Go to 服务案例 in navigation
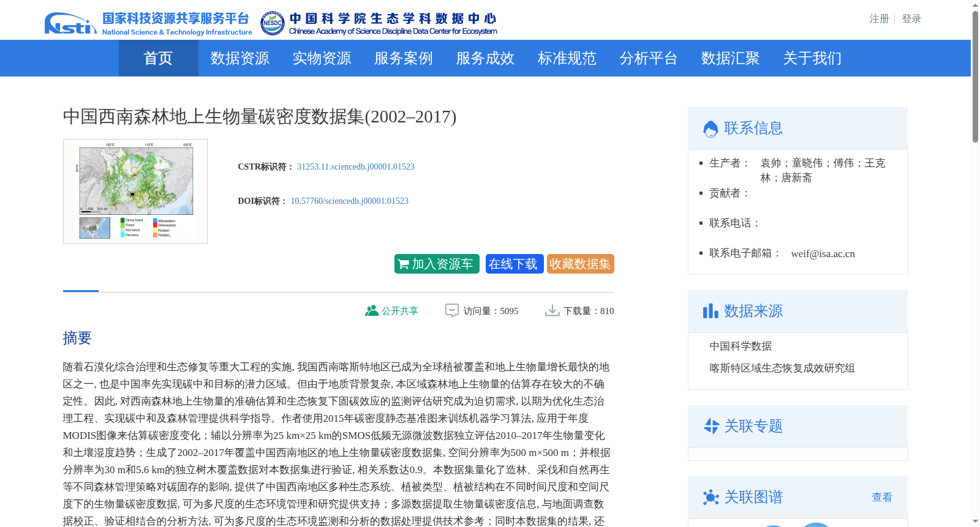The image size is (980, 527). point(403,58)
